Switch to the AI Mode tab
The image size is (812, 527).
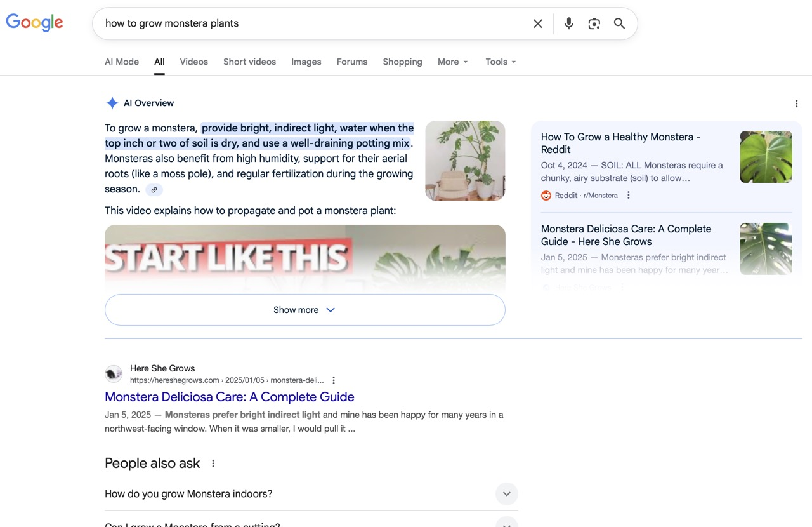(122, 62)
